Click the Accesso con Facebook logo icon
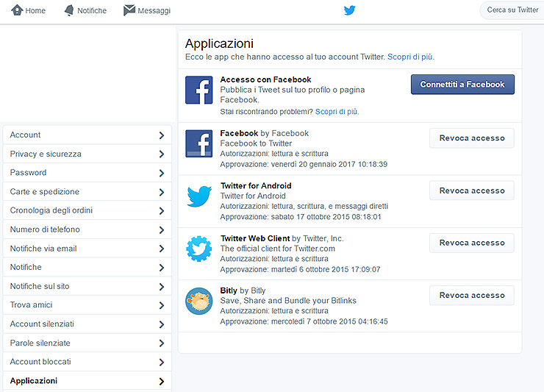 pos(198,90)
